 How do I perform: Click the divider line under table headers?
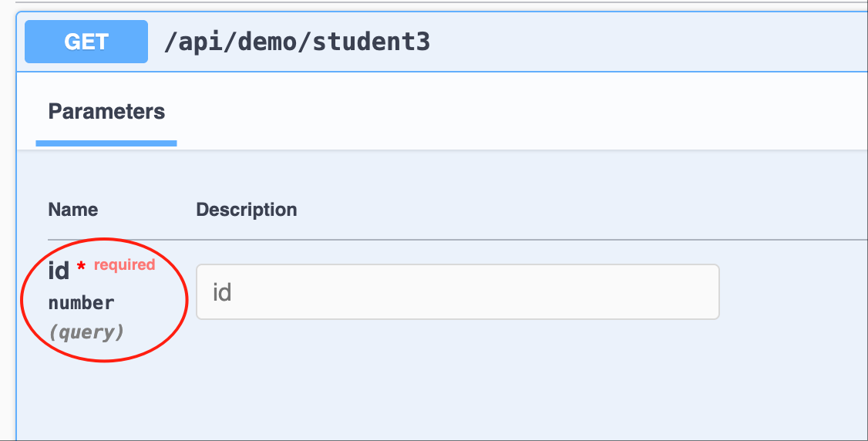(x=458, y=240)
